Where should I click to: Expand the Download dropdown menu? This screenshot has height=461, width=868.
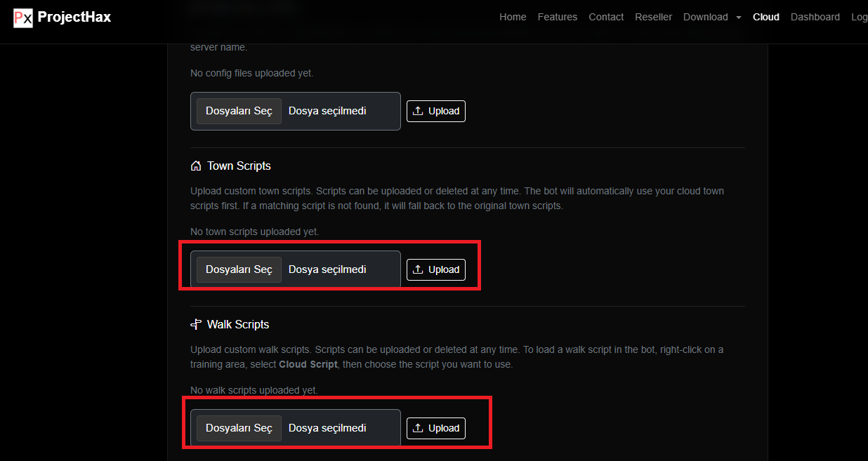tap(712, 17)
